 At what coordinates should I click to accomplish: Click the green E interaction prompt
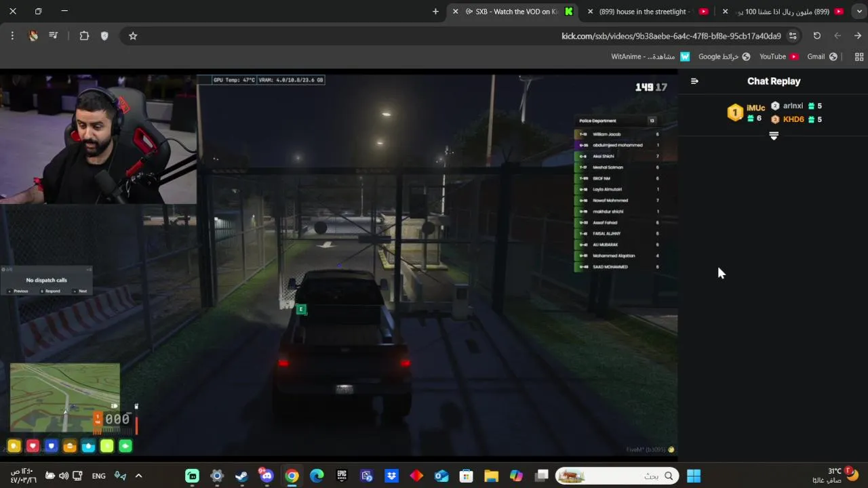(301, 309)
